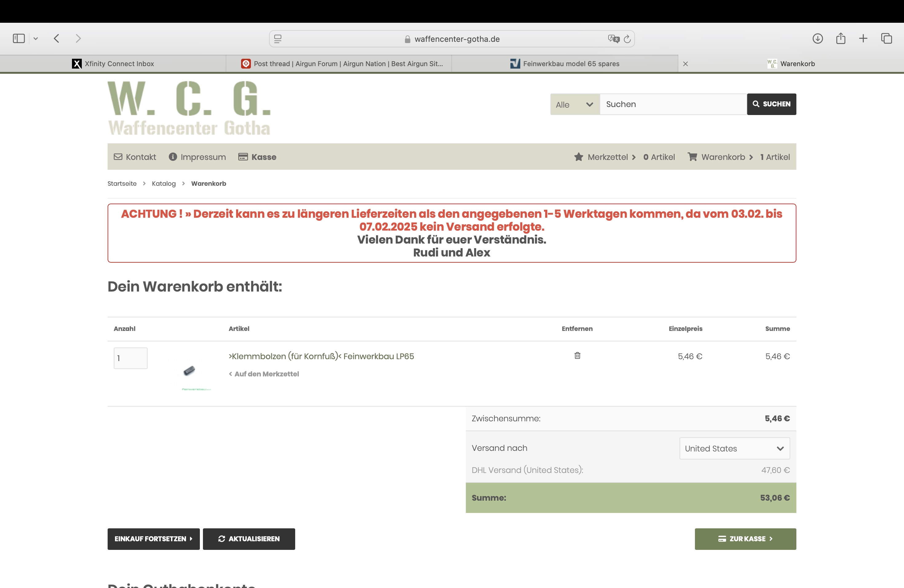Show Safari downloads
904x588 pixels.
[x=818, y=38]
